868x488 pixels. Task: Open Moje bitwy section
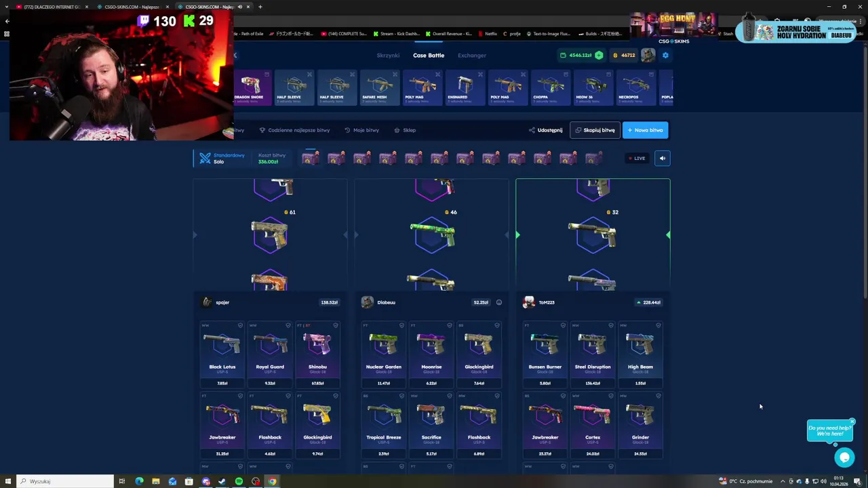point(361,130)
